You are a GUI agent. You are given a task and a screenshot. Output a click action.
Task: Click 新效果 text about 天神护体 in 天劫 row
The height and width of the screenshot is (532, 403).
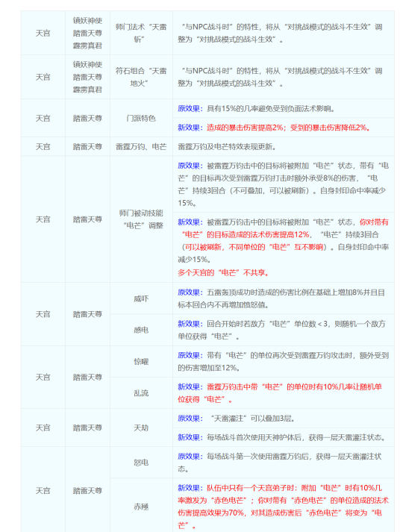point(282,437)
